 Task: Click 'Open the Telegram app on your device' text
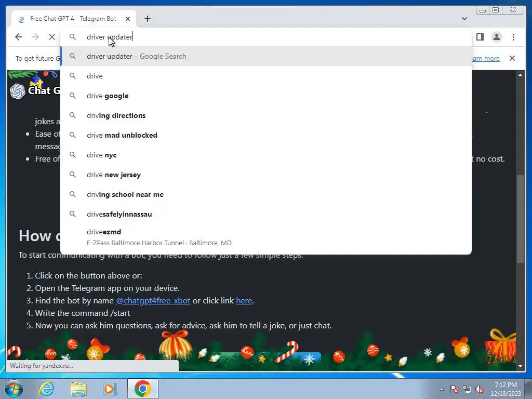coord(107,288)
